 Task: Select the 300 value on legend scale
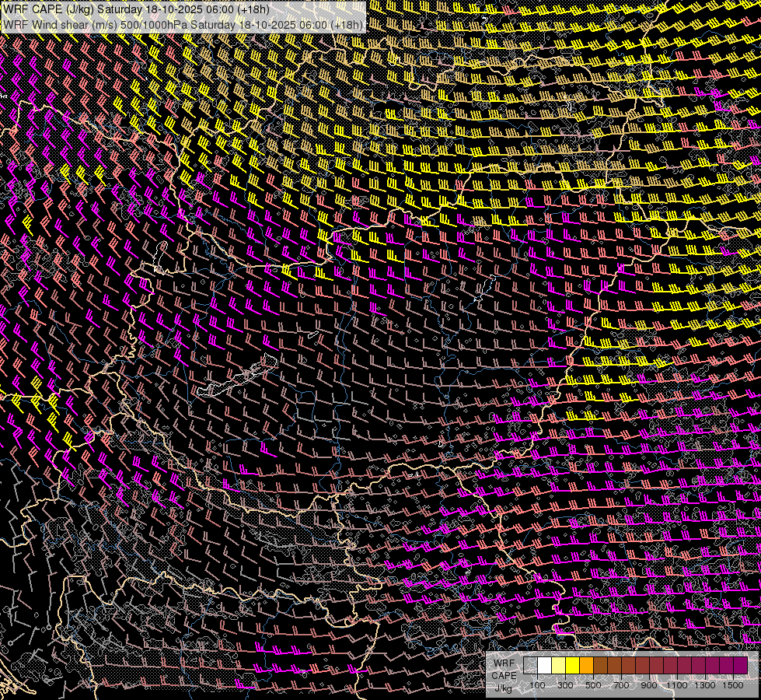tap(565, 685)
